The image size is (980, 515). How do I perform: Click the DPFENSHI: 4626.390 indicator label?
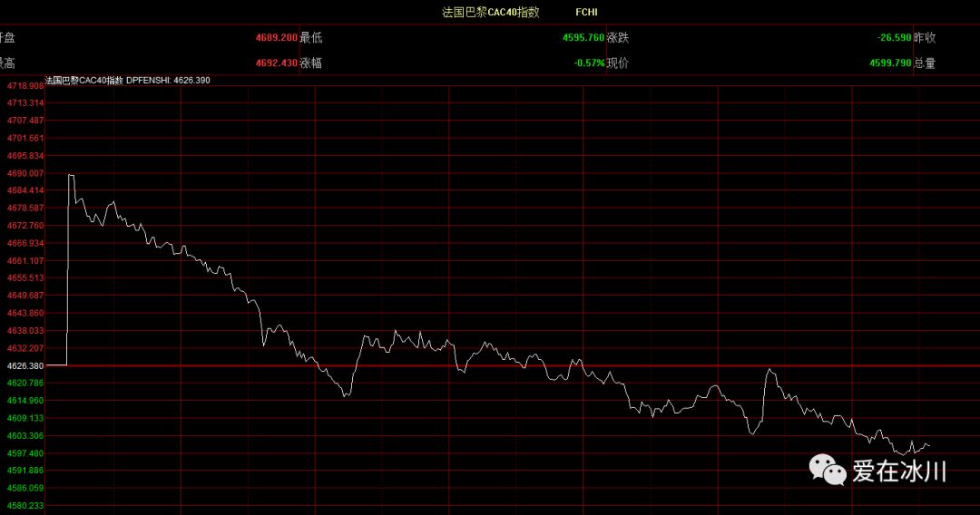coord(168,81)
